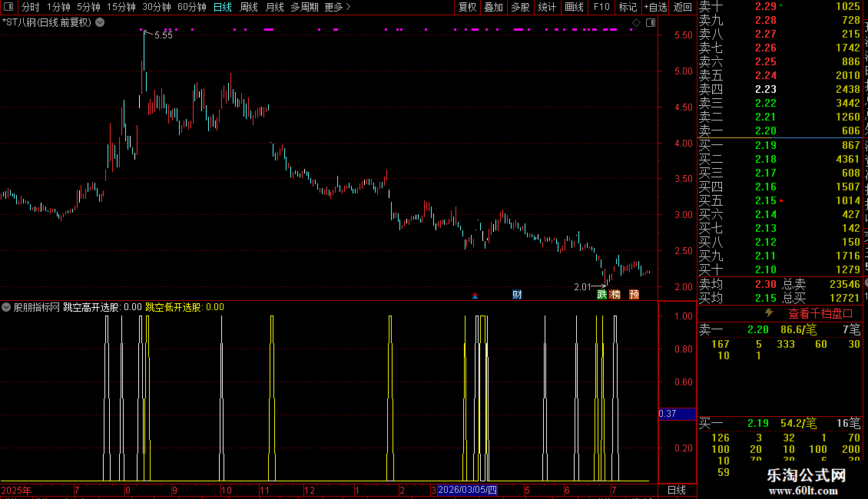Click the 返回 back button
The height and width of the screenshot is (499, 868).
click(x=683, y=7)
